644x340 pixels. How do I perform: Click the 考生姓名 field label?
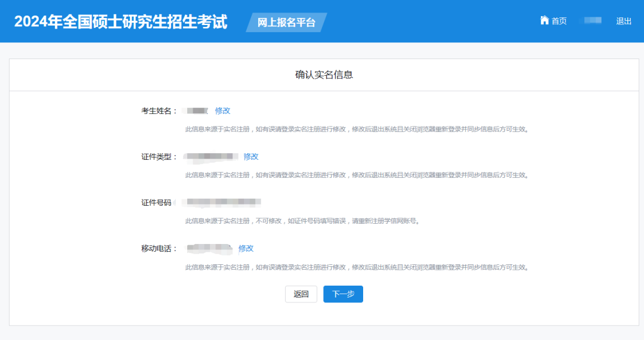coord(159,111)
